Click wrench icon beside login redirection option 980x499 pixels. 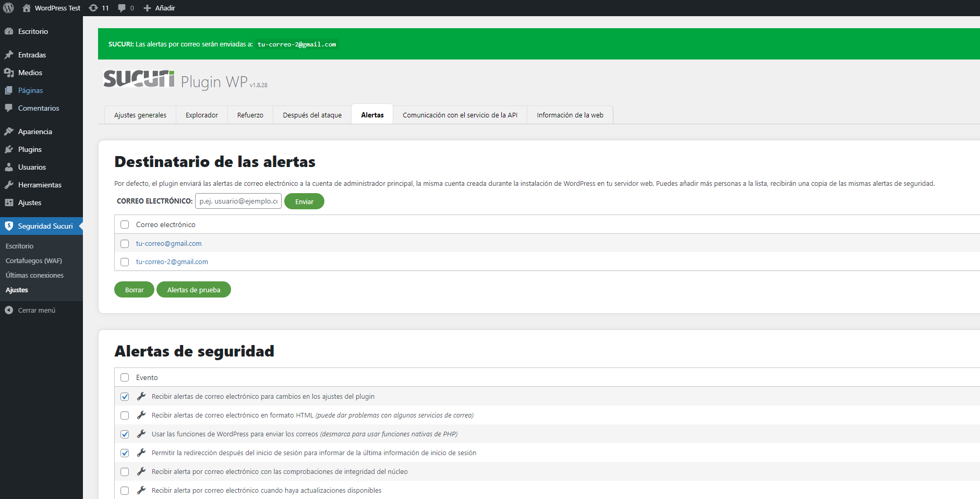(x=141, y=453)
